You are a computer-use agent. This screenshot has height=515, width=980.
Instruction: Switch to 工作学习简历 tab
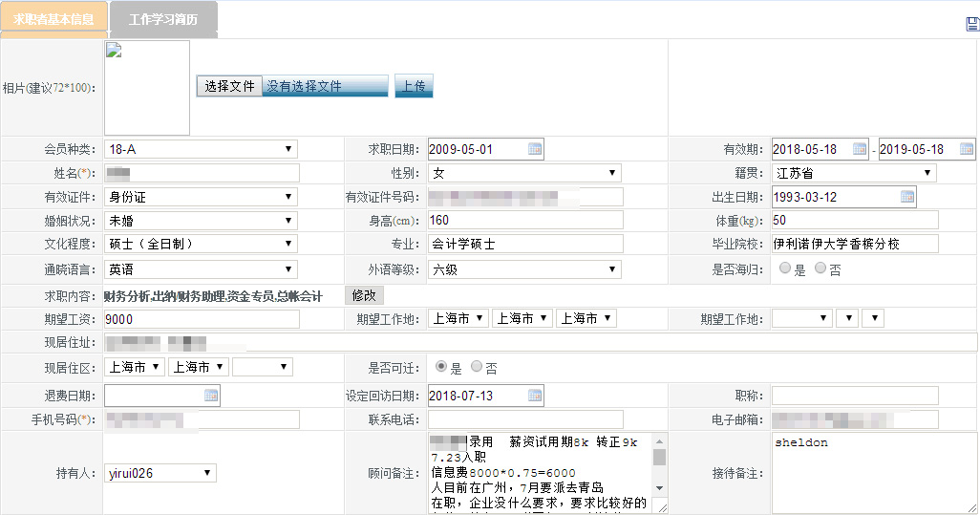coord(163,19)
